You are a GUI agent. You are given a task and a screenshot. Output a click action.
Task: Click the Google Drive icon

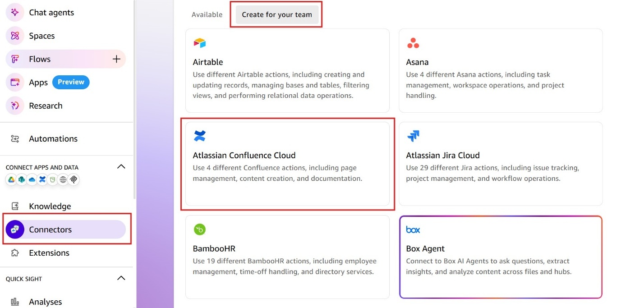(11, 179)
